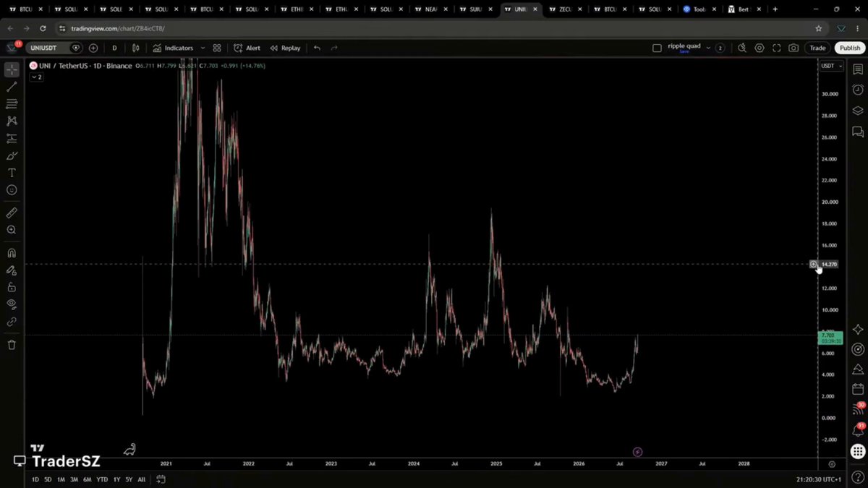Screen dimensions: 868x488
Task: Create an alert with the Alert button
Action: pyautogui.click(x=247, y=48)
